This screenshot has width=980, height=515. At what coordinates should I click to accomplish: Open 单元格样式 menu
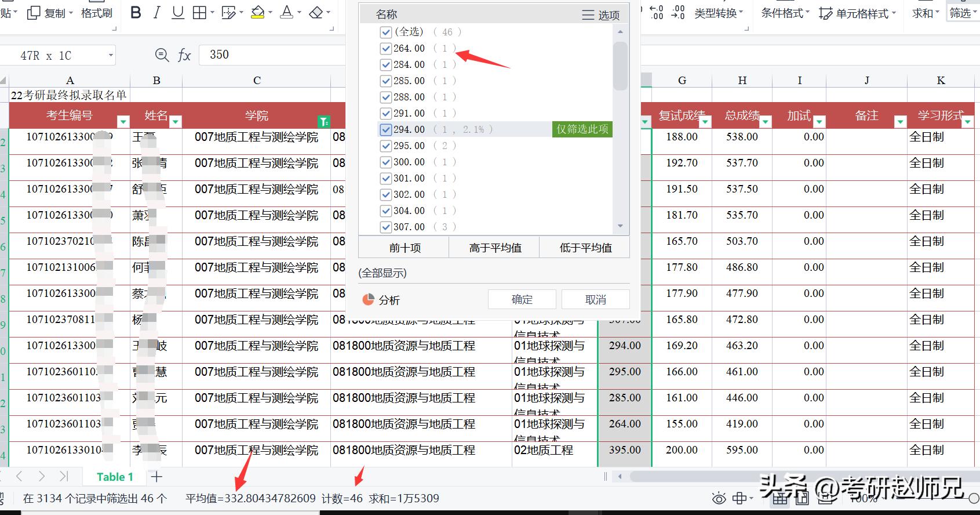click(858, 13)
